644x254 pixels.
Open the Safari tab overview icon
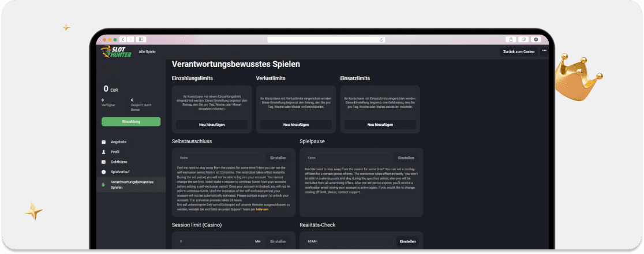[523, 39]
